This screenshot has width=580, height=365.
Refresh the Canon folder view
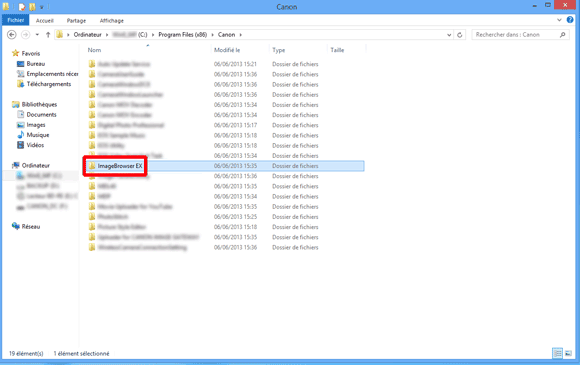pyautogui.click(x=460, y=35)
